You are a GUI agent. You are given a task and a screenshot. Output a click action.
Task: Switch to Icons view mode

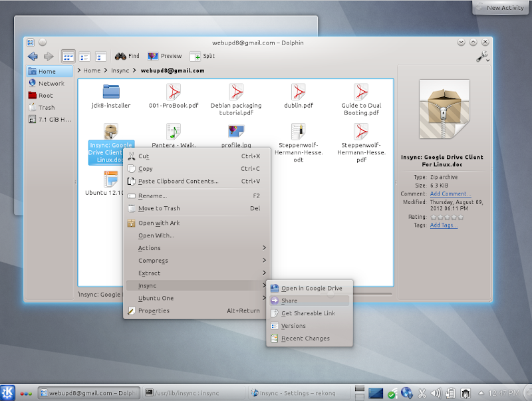click(x=68, y=57)
